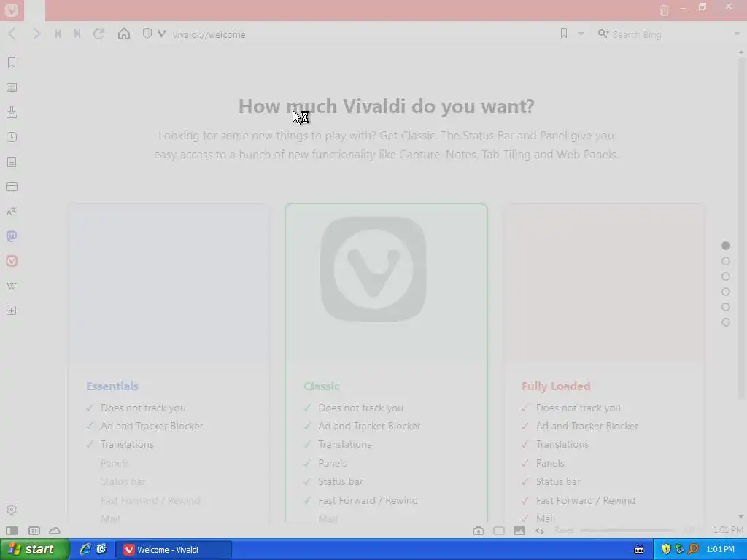Screen dimensions: 747x560
Task: Open the Windows start menu
Action: pos(34,550)
